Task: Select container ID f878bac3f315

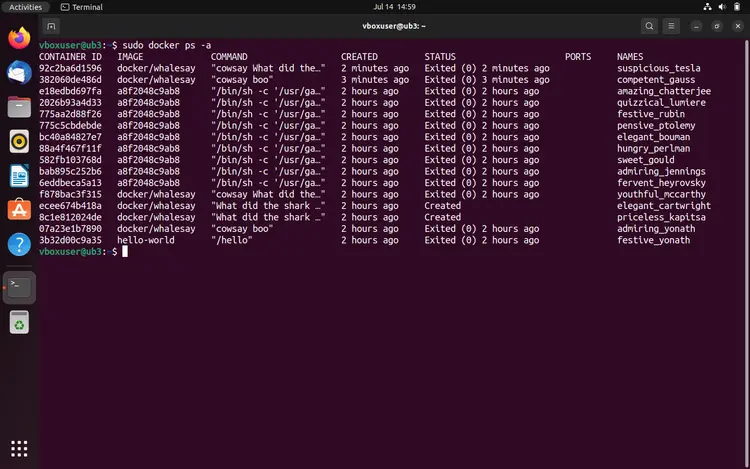Action: 70,194
